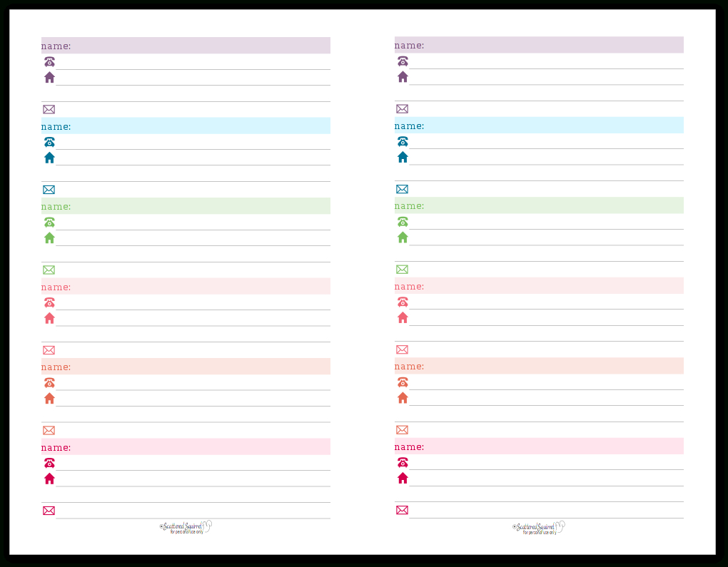Click the blue phone icon on right page
Image resolution: width=728 pixels, height=567 pixels.
(x=403, y=142)
